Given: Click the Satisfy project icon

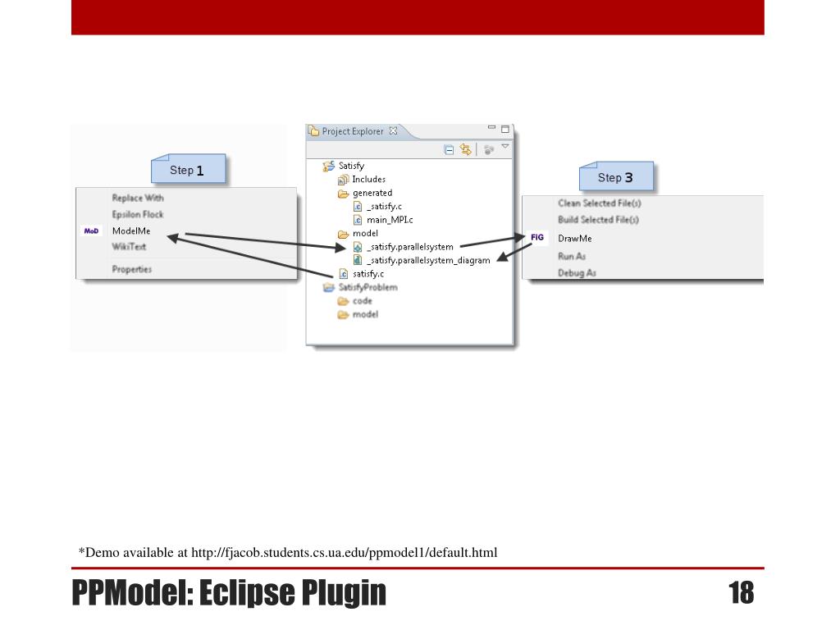Looking at the screenshot, I should click(328, 166).
